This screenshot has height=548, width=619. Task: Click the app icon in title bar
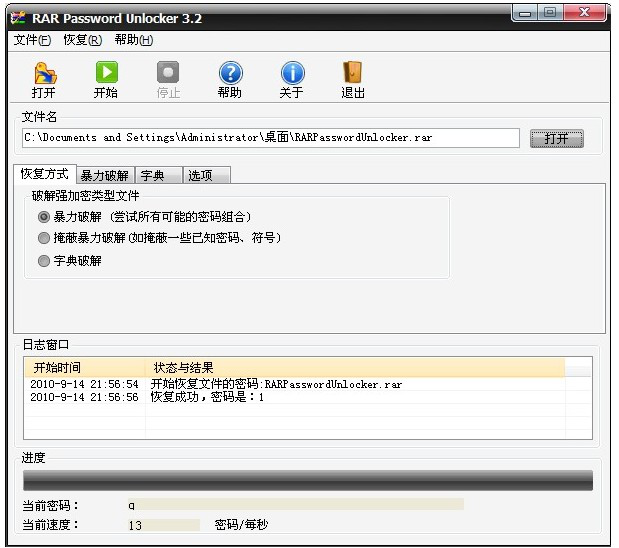(19, 18)
